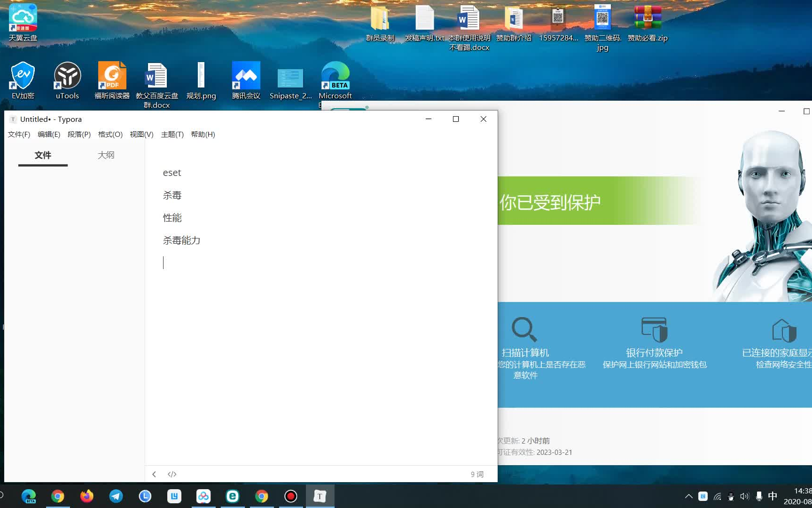
Task: Click the '杀毒能力' line in the editor
Action: (181, 240)
